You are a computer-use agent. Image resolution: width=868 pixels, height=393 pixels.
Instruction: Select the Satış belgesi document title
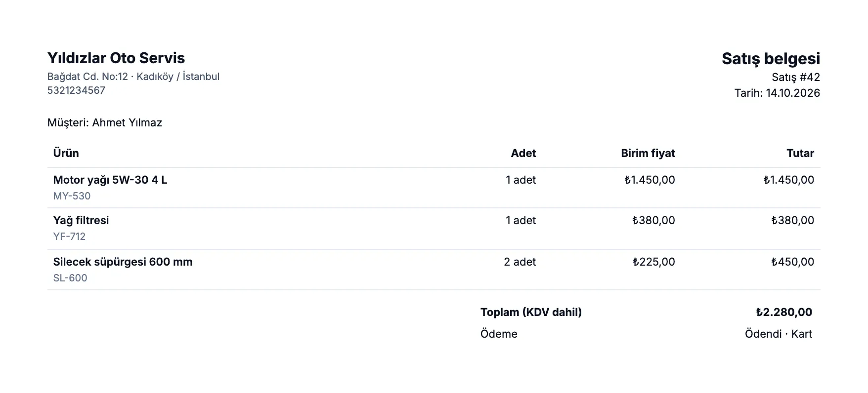tap(771, 59)
